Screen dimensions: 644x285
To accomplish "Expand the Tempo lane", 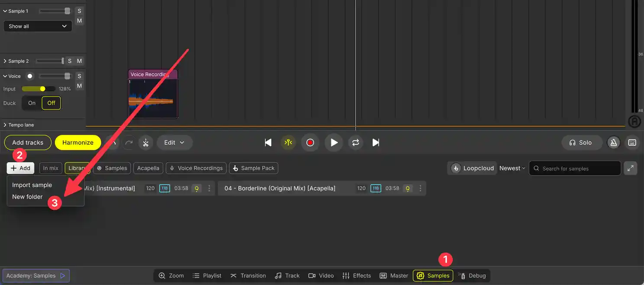I will (5, 125).
